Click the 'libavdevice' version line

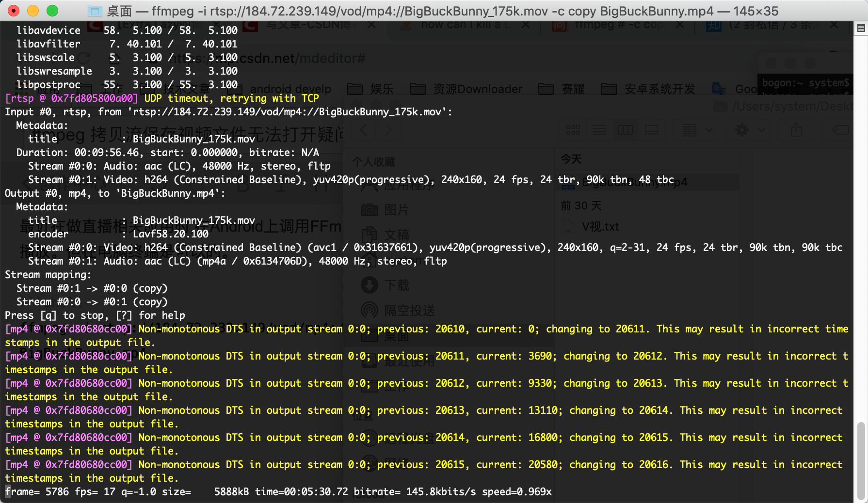click(127, 30)
